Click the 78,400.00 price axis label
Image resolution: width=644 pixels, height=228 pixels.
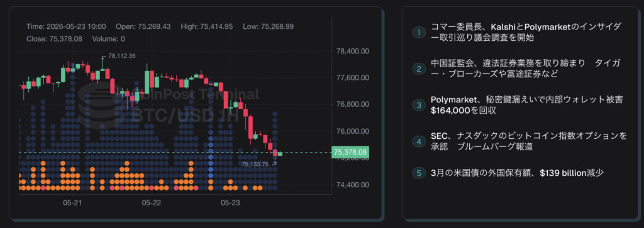(352, 52)
